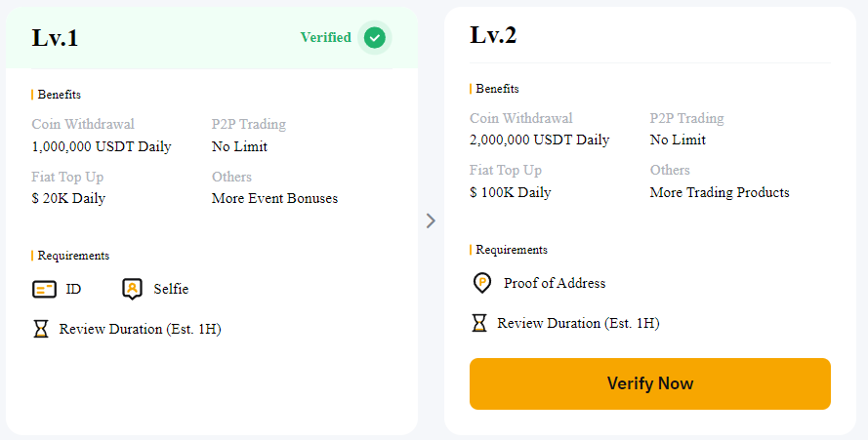
Task: Click the Lv.2 card heading
Action: tap(493, 35)
